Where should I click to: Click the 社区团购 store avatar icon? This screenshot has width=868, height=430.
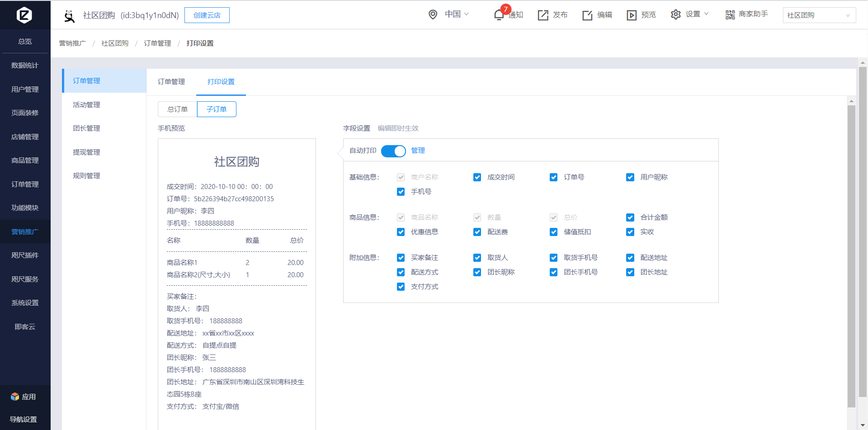(69, 16)
